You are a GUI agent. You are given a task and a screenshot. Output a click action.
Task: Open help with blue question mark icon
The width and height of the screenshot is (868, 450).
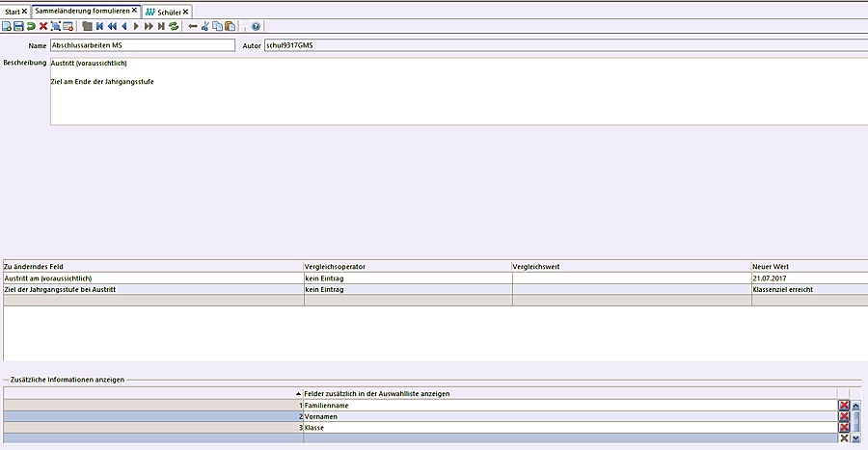(x=257, y=26)
